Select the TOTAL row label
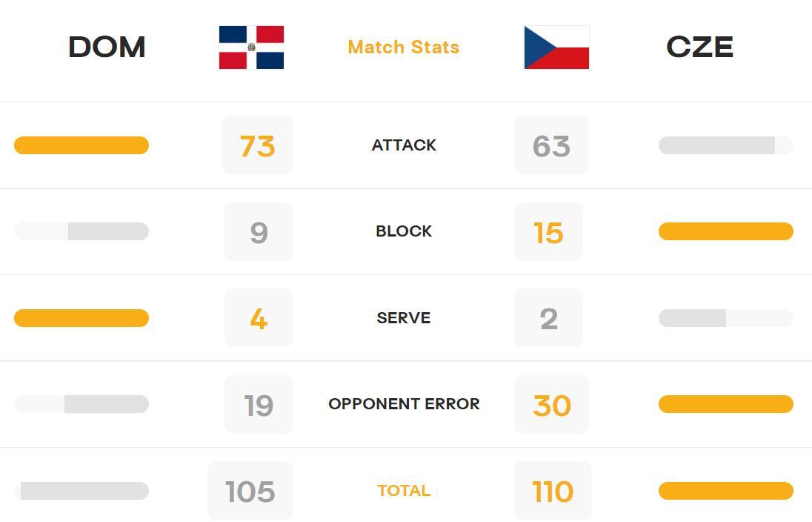 click(404, 490)
